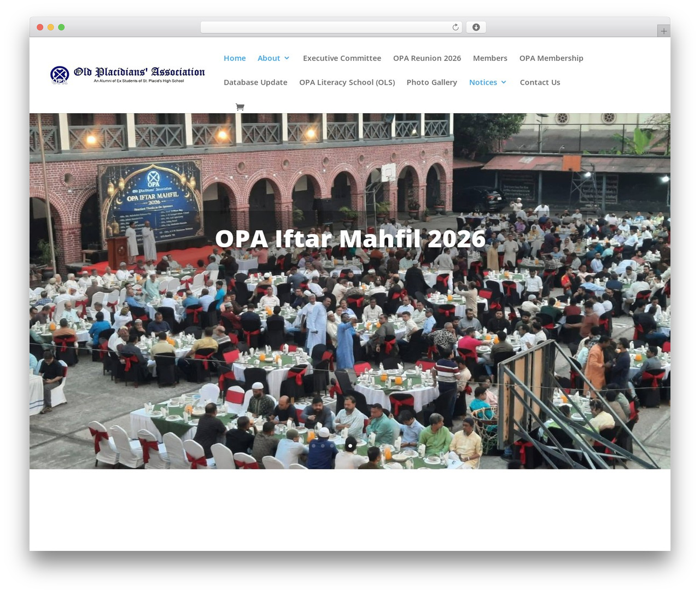Expand the Notices menu chevron

click(504, 82)
